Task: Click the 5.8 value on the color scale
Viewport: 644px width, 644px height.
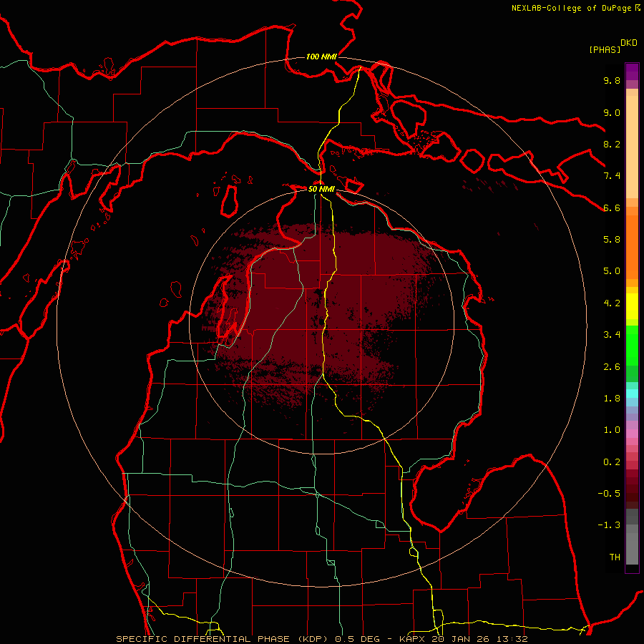Action: pyautogui.click(x=612, y=239)
